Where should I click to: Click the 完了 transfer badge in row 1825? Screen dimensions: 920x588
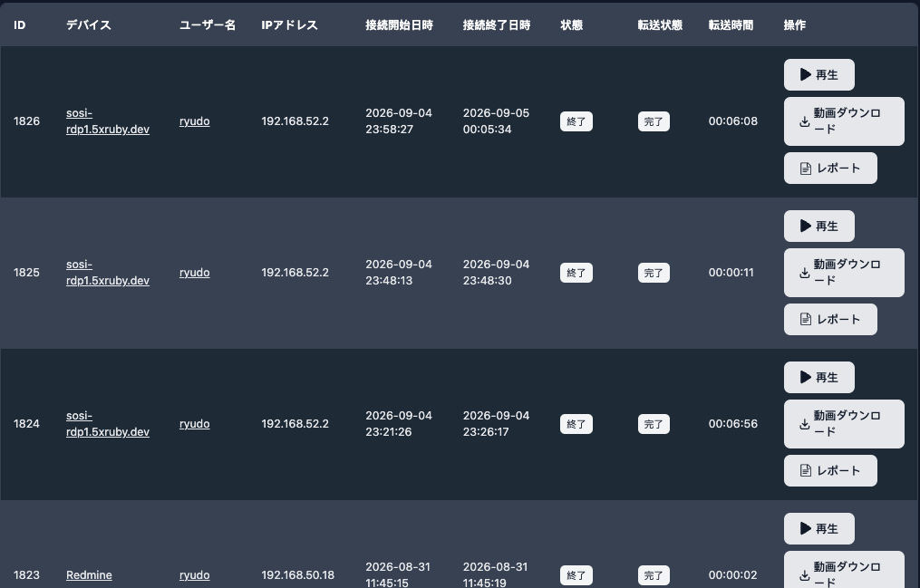(x=654, y=273)
